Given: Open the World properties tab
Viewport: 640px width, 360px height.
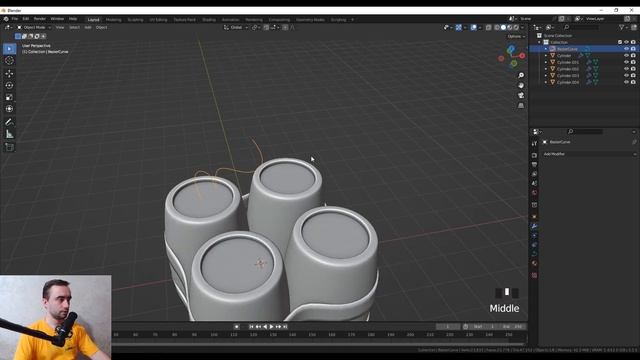Looking at the screenshot, I should 534,193.
